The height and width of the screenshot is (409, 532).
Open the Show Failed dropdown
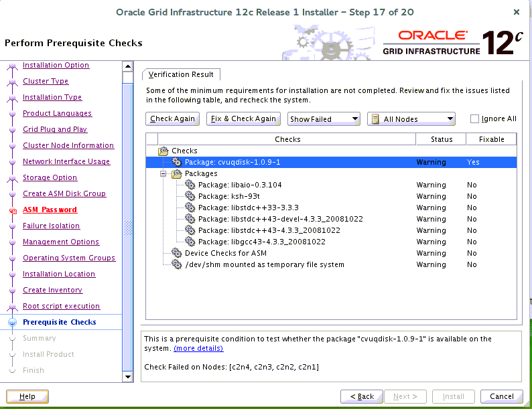tap(324, 119)
